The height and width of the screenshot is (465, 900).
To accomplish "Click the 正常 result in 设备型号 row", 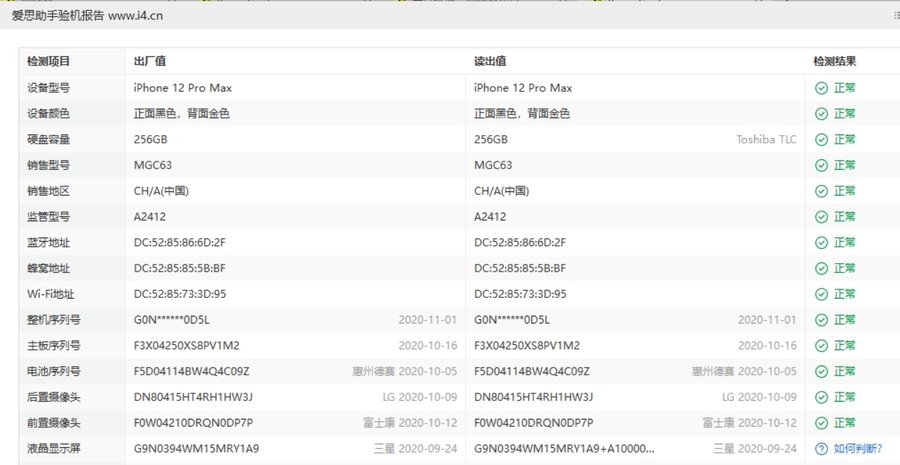I will 844,88.
